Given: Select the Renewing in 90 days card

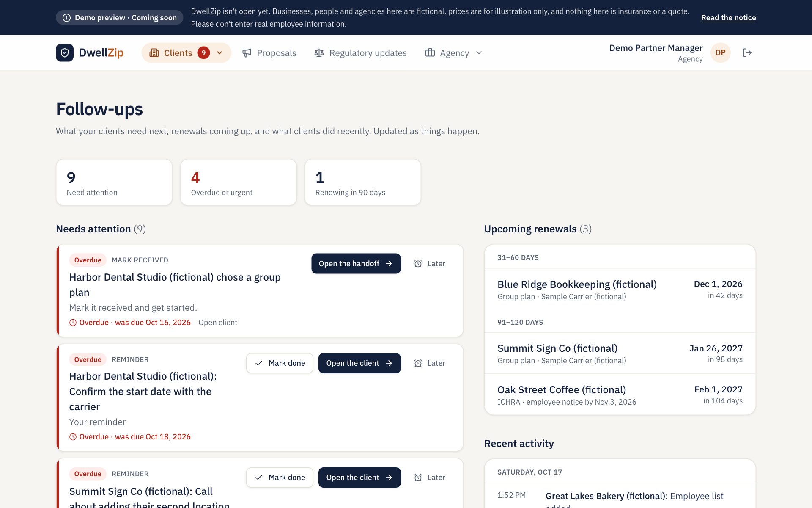Looking at the screenshot, I should coord(363,182).
